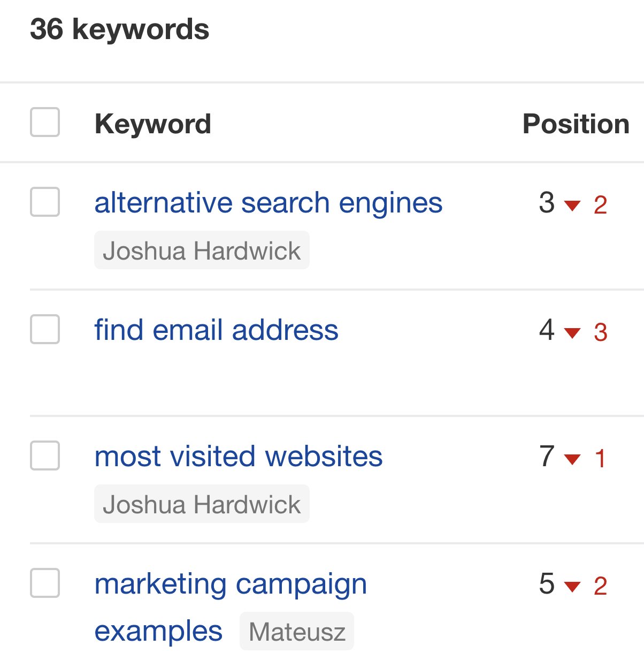
Task: Open the alternative search engines keyword
Action: tap(269, 202)
